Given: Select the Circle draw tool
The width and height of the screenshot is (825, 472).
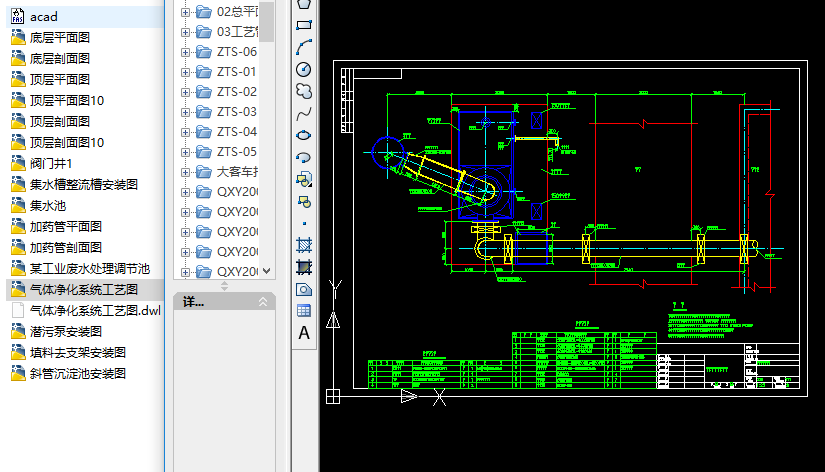Looking at the screenshot, I should [x=305, y=69].
